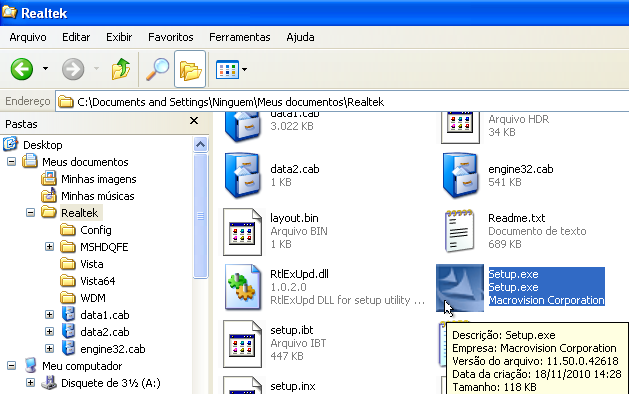Select Meu computador icon in tree

[x=30, y=366]
